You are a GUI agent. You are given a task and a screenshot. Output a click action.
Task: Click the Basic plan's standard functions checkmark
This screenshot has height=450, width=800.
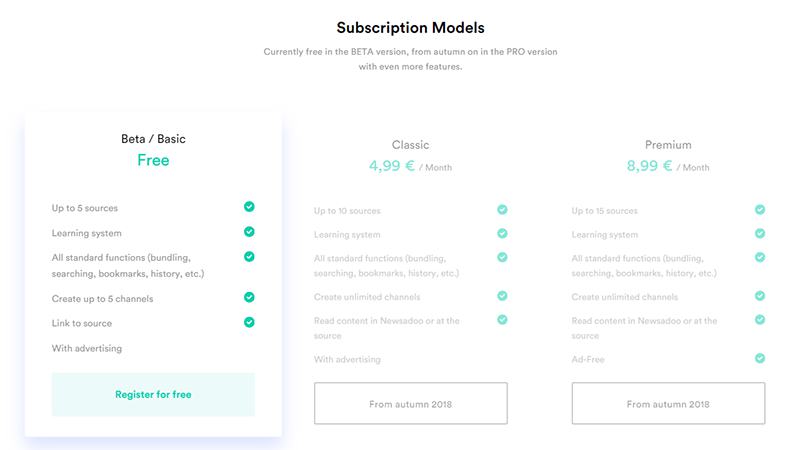click(249, 257)
